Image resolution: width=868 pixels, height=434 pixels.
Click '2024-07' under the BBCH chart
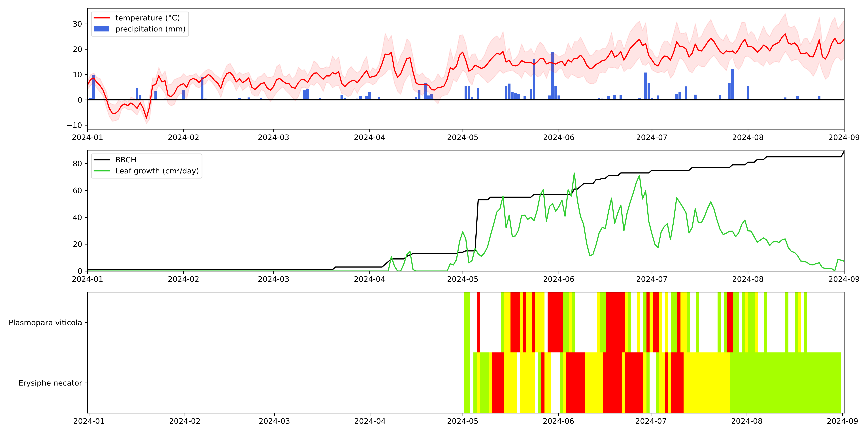coord(652,279)
